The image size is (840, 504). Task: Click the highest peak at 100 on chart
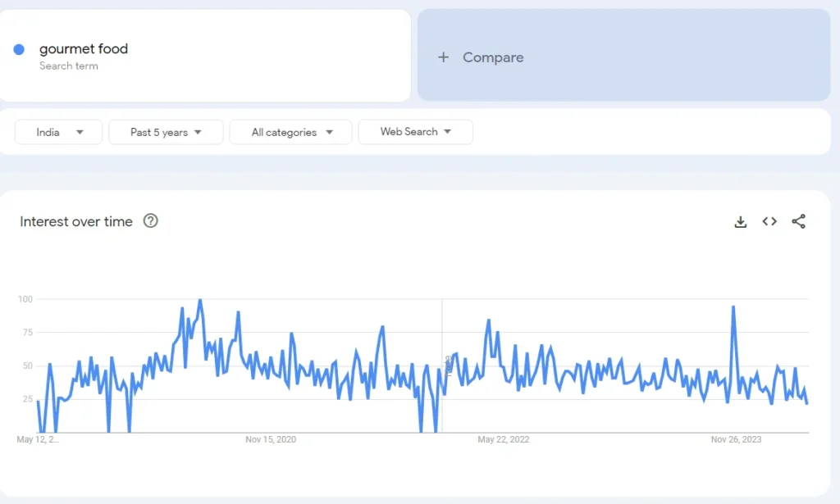pyautogui.click(x=200, y=301)
